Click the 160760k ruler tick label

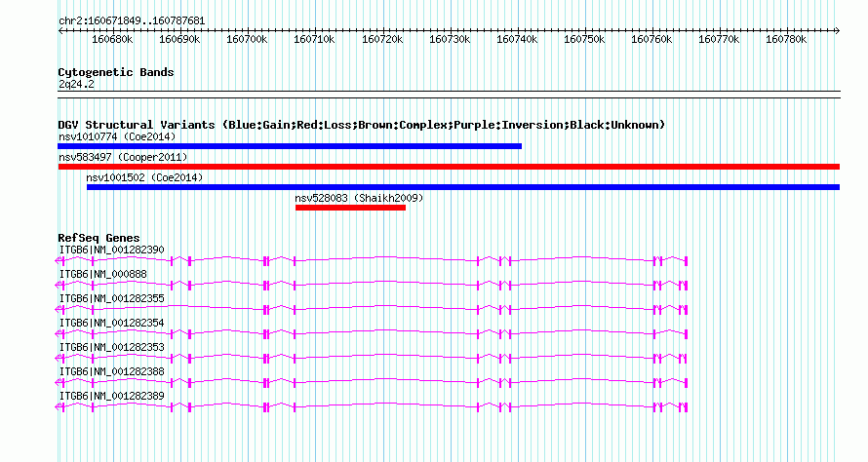(x=652, y=40)
